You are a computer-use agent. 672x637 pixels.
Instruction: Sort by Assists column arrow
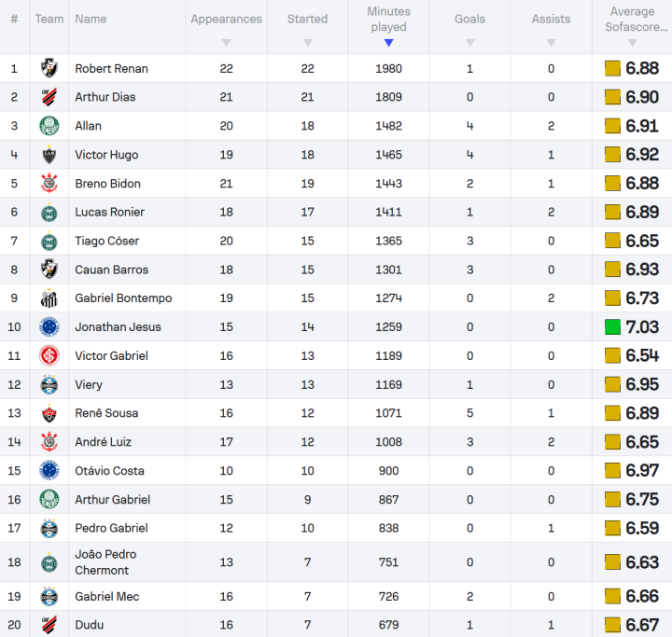pyautogui.click(x=552, y=43)
